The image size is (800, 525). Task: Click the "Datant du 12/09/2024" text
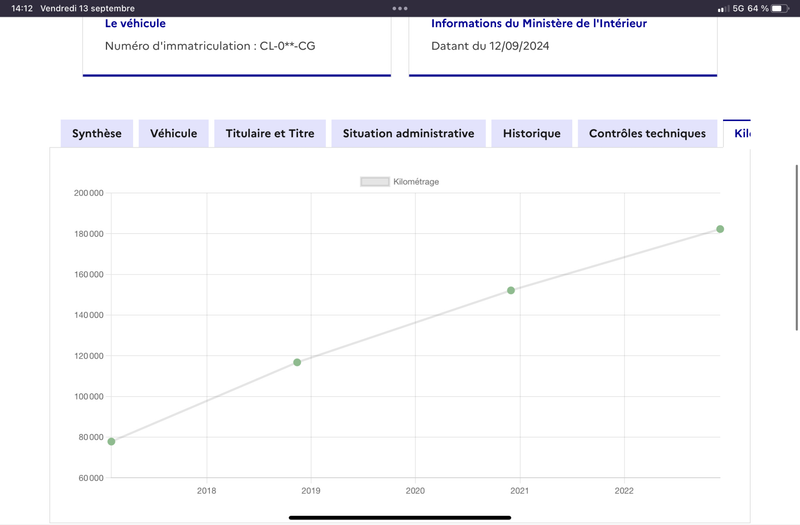point(490,46)
